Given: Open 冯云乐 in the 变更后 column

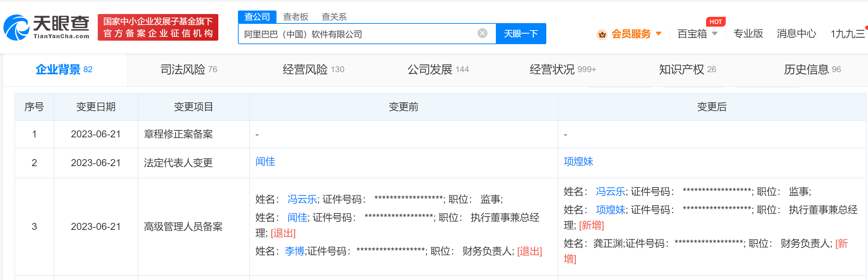Looking at the screenshot, I should pyautogui.click(x=610, y=192).
